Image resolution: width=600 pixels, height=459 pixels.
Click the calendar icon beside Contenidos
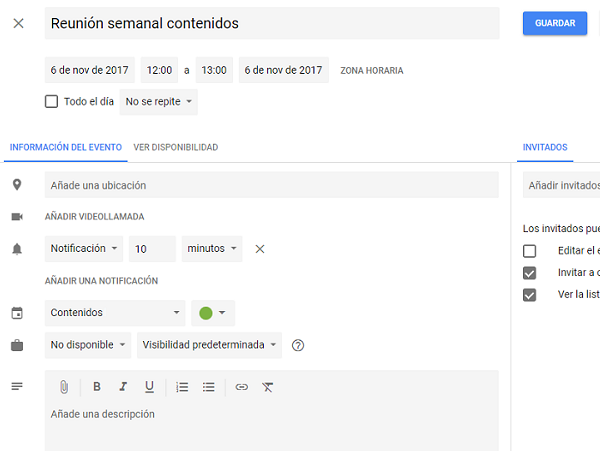(x=17, y=313)
